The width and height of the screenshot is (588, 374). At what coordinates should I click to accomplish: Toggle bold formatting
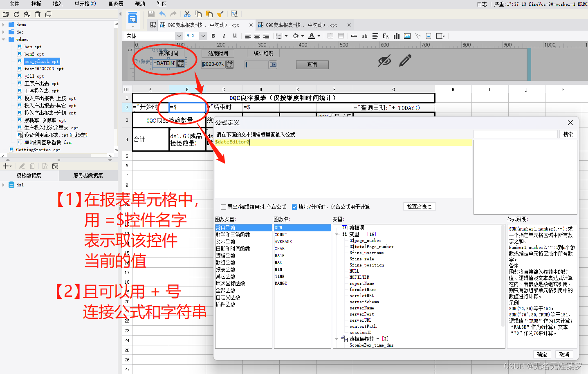213,36
